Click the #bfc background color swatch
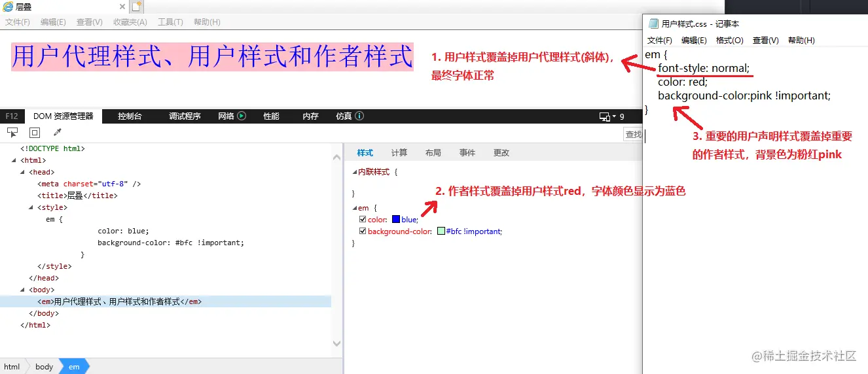868x374 pixels. 441,231
